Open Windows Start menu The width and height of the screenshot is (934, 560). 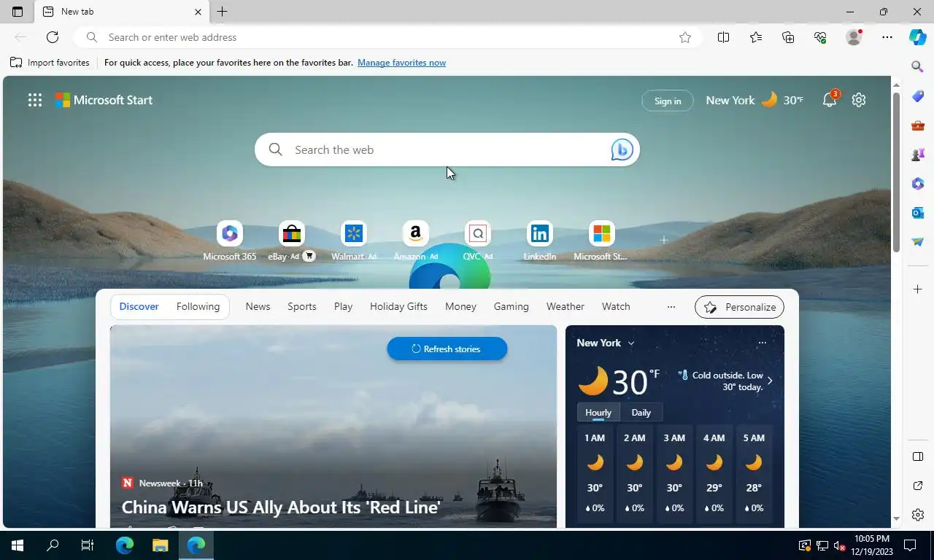click(x=18, y=545)
